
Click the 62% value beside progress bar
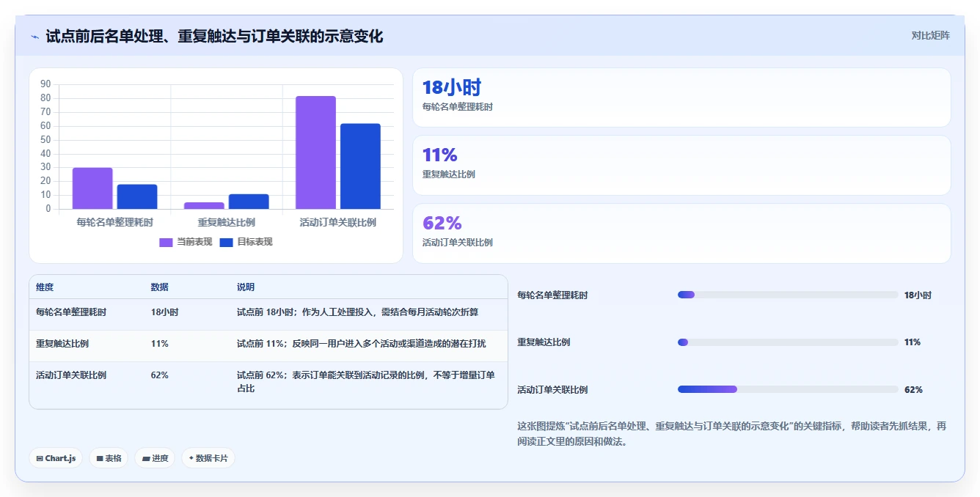coord(913,390)
